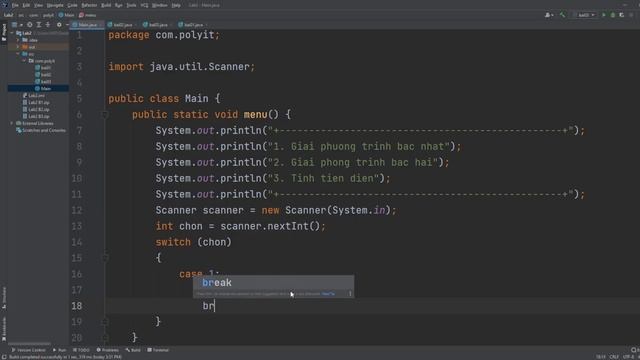The image size is (640, 360).
Task: Open the Navigate menu
Action: [55, 5]
